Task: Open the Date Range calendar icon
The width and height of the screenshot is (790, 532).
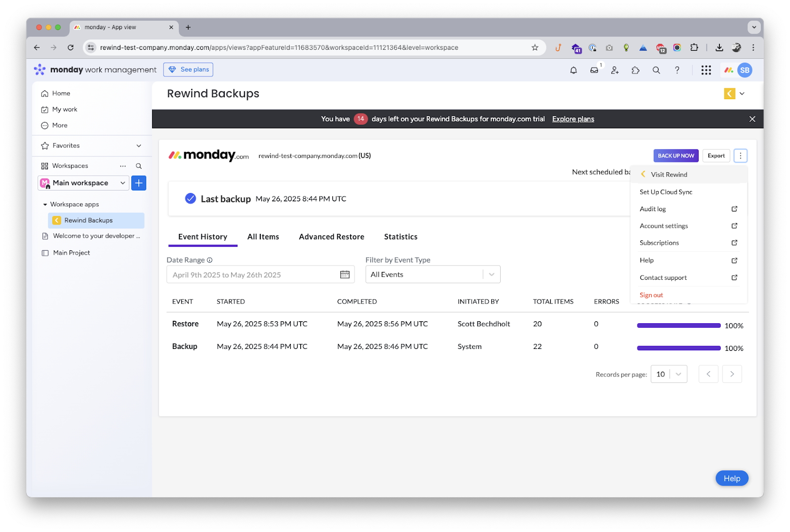Action: coord(345,275)
